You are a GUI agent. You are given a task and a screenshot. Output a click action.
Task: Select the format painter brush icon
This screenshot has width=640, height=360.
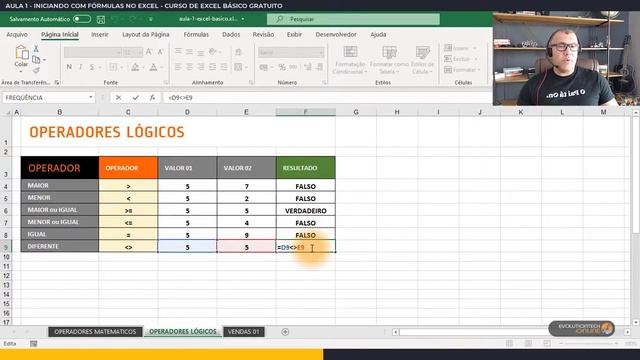pos(36,70)
